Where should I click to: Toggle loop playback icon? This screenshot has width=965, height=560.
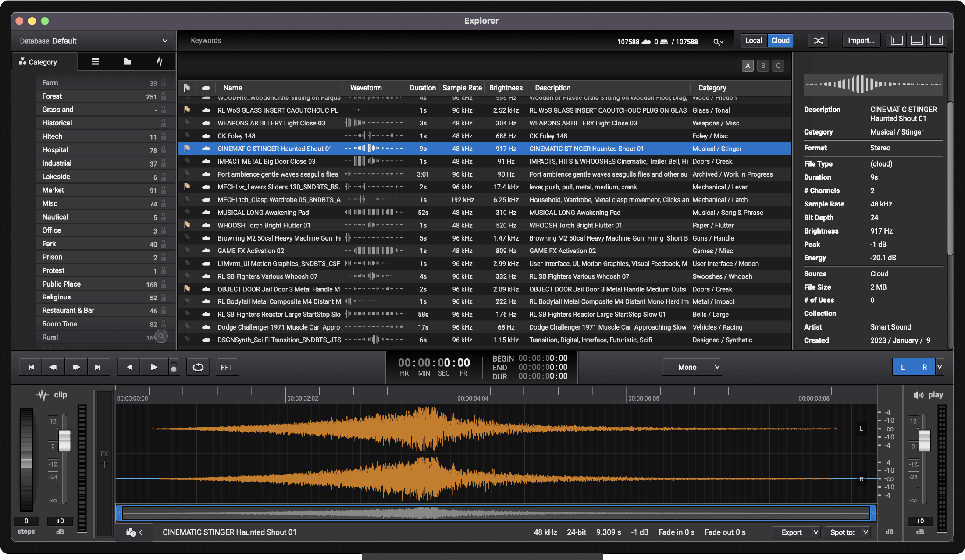[x=198, y=367]
